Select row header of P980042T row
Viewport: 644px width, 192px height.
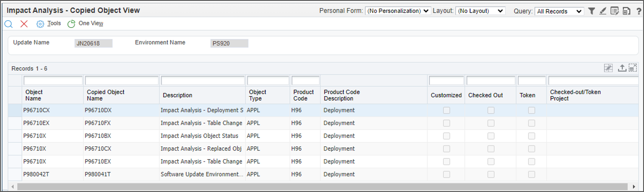click(16, 174)
